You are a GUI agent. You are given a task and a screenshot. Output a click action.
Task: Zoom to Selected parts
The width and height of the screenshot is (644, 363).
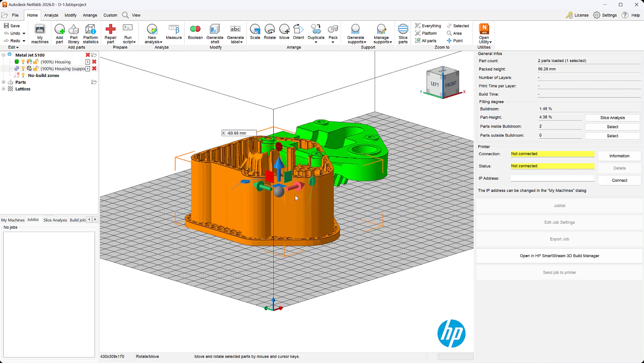coord(458,26)
